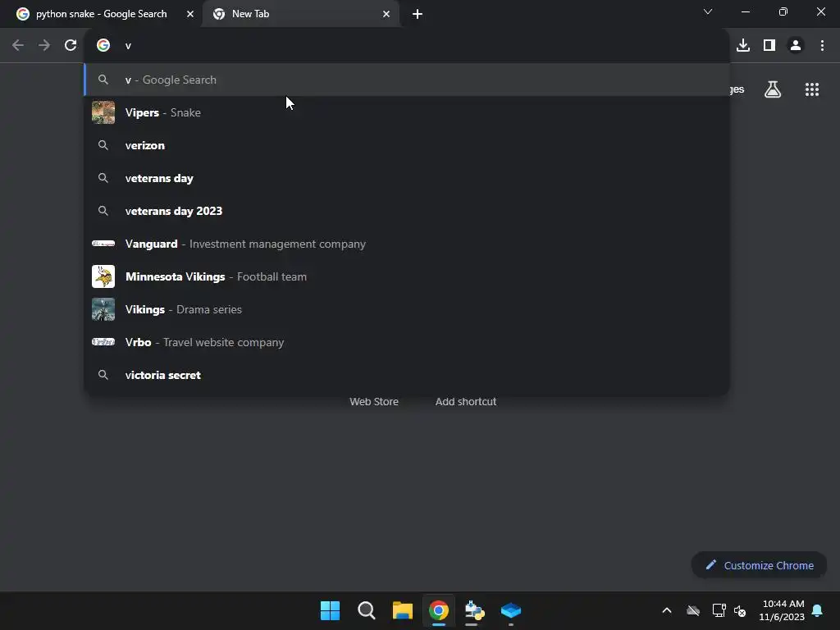Choose victoria secret suggestion
The height and width of the screenshot is (630, 840).
407,375
